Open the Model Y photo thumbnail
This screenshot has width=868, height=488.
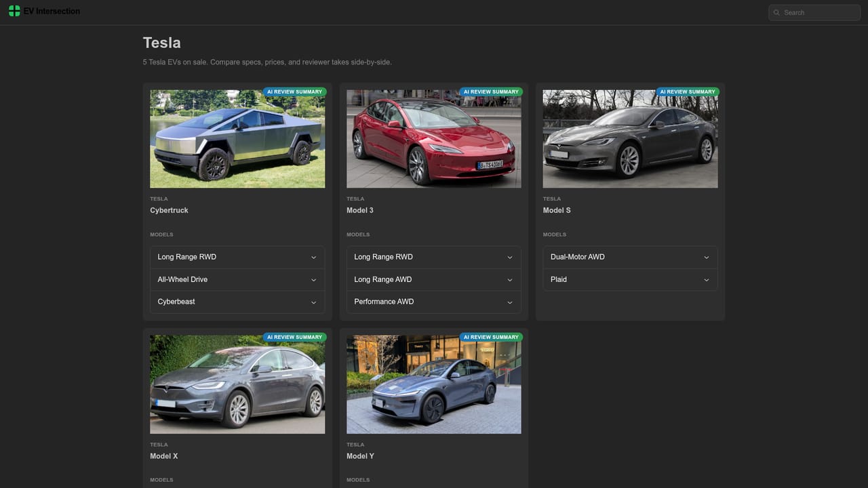pyautogui.click(x=434, y=384)
